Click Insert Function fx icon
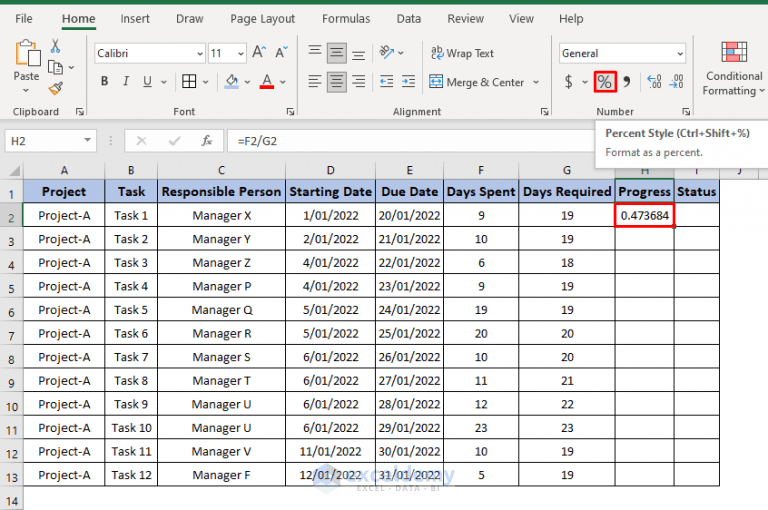 coord(207,141)
